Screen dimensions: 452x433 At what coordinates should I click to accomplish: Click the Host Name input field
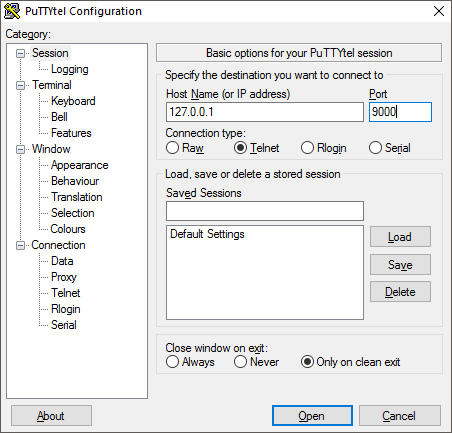point(265,112)
